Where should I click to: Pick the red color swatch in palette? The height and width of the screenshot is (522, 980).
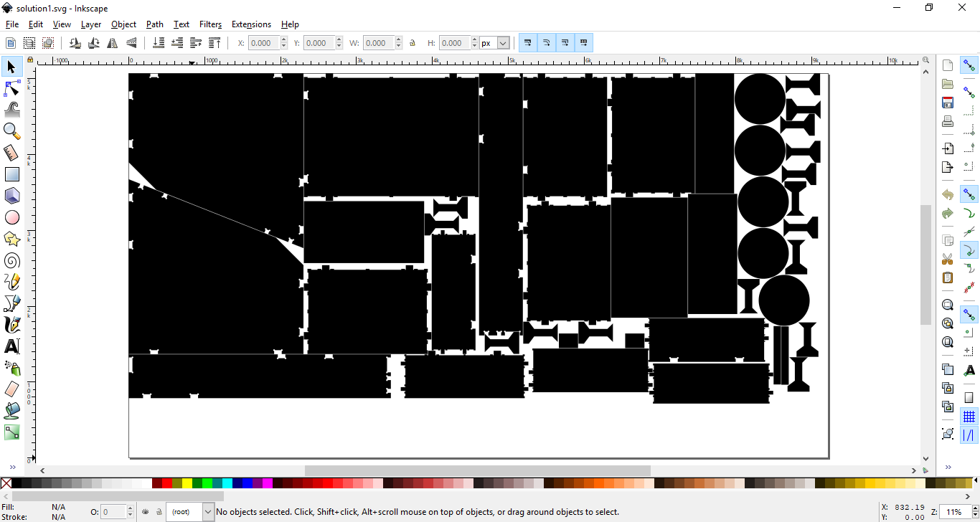(x=166, y=483)
